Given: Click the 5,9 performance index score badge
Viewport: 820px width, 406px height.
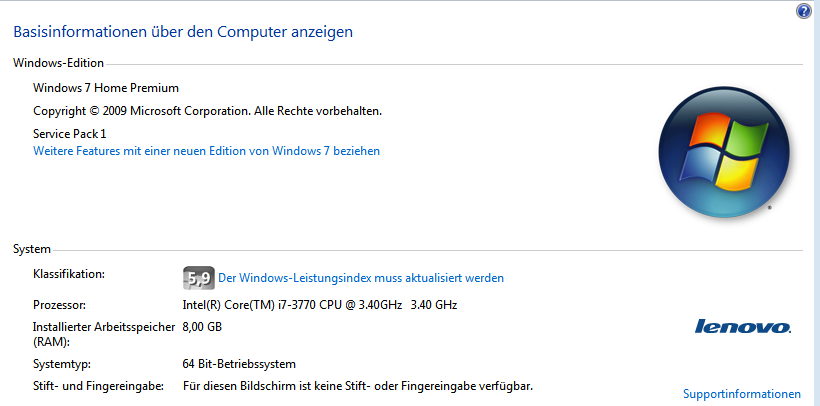Looking at the screenshot, I should (199, 278).
